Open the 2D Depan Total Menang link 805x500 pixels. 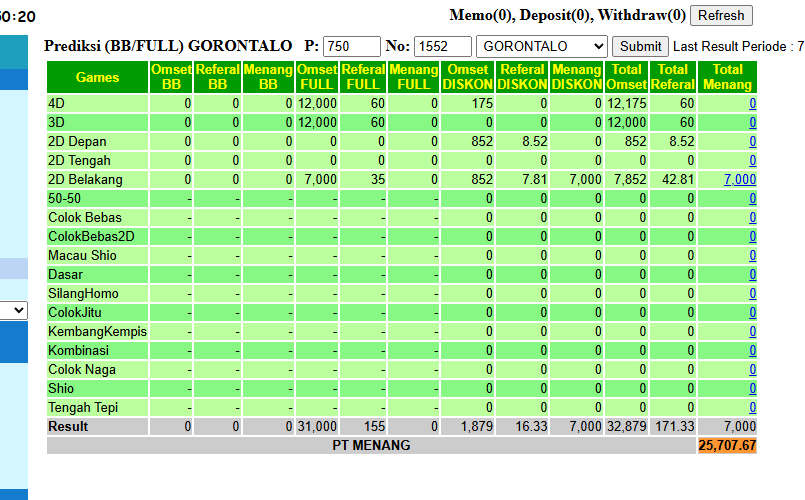pos(753,141)
